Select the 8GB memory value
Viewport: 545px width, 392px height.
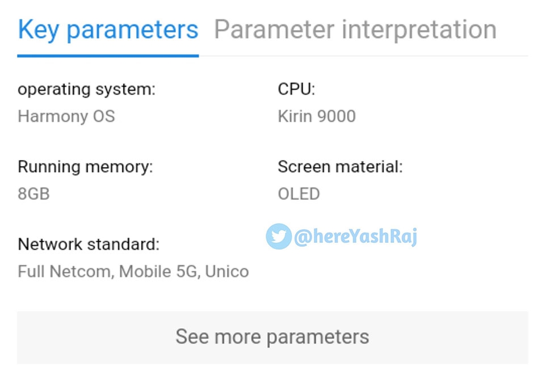click(33, 194)
